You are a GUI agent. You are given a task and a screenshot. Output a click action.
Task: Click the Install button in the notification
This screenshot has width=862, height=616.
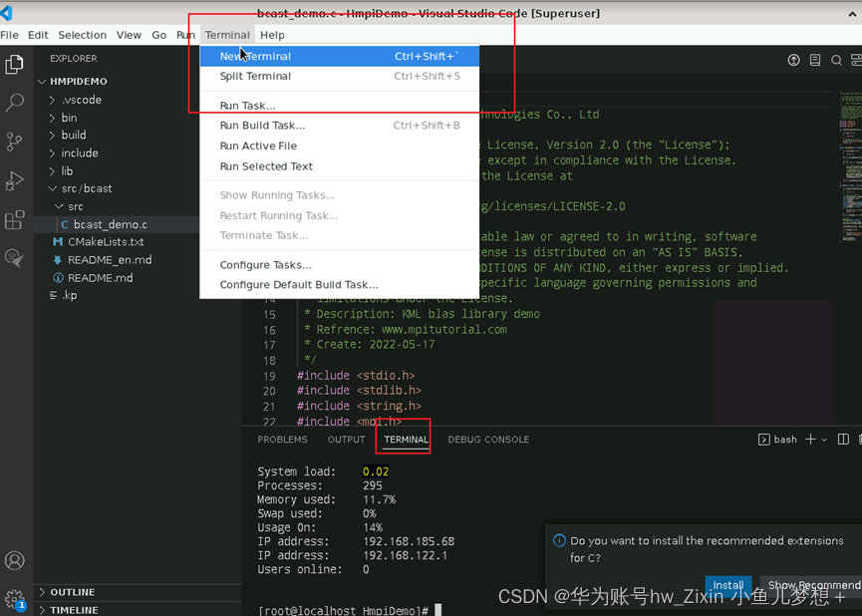point(728,586)
